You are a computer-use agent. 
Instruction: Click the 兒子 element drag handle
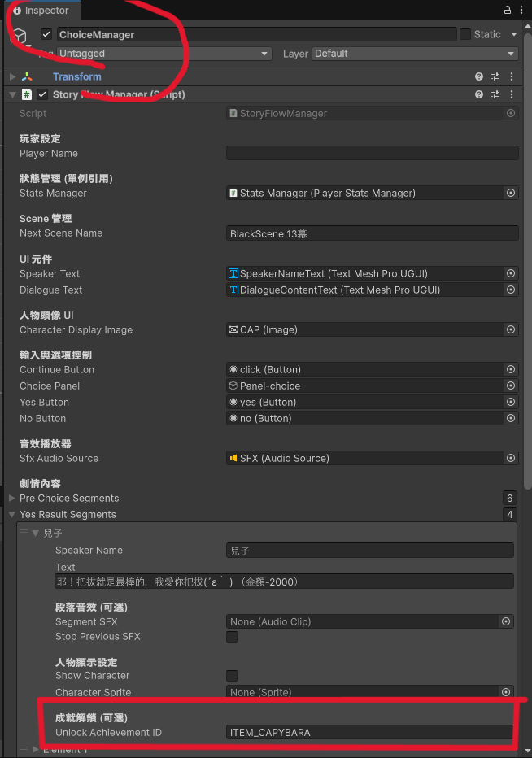coord(24,532)
